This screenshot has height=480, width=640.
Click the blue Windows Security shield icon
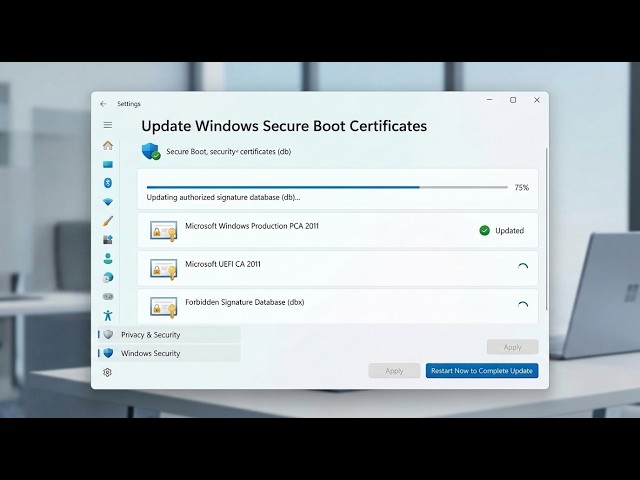(108, 353)
